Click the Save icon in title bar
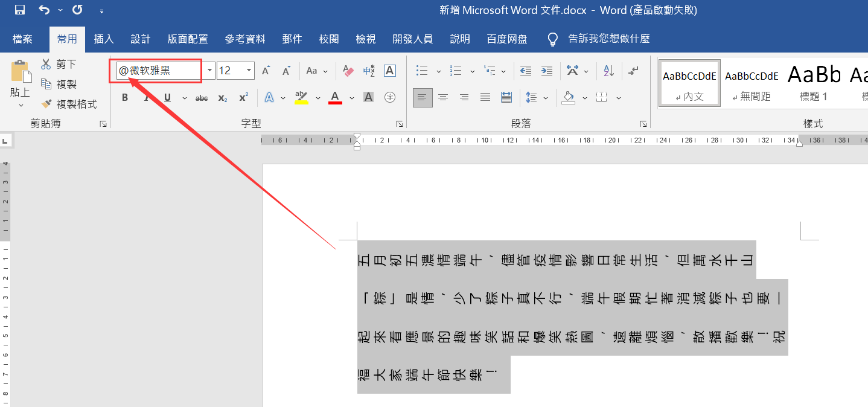Image resolution: width=868 pixels, height=407 pixels. click(20, 10)
